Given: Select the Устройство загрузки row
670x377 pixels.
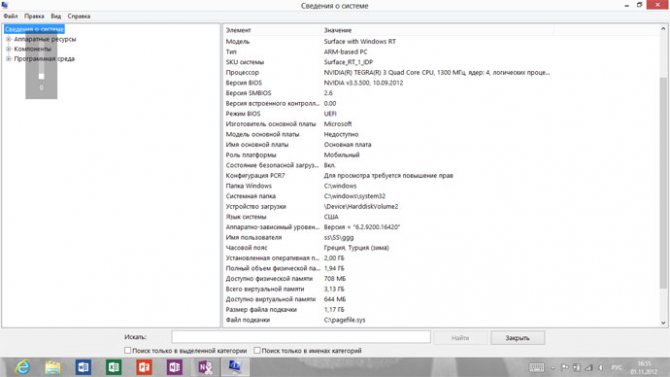Looking at the screenshot, I should 441,206.
